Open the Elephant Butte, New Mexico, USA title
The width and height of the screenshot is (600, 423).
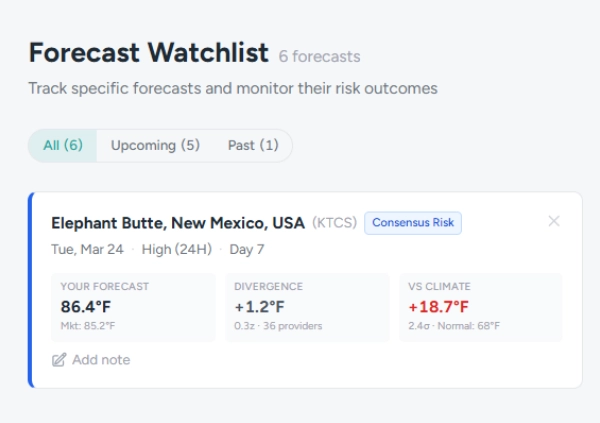(x=178, y=222)
